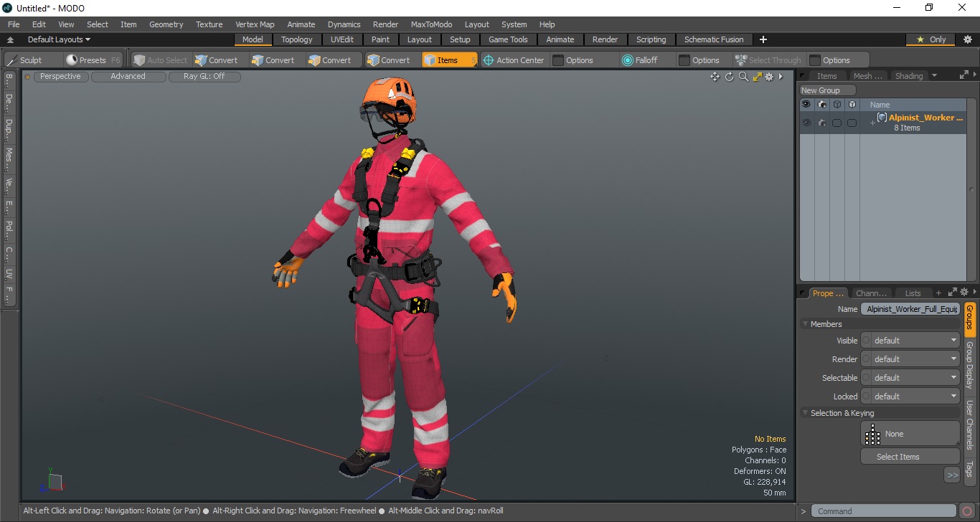
Task: Click the Advanced shading button
Action: tap(128, 76)
